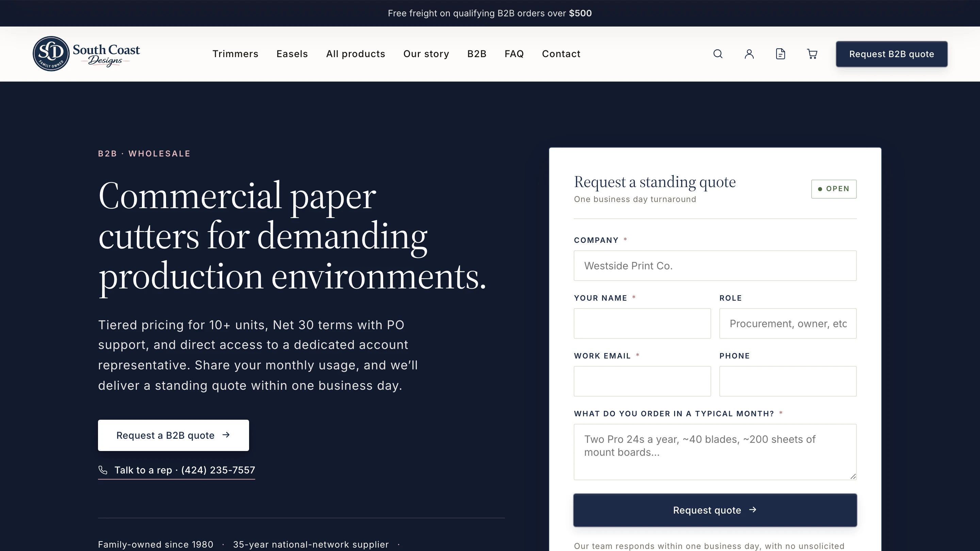
Task: Grab the textarea resize handle corner
Action: coord(853,477)
